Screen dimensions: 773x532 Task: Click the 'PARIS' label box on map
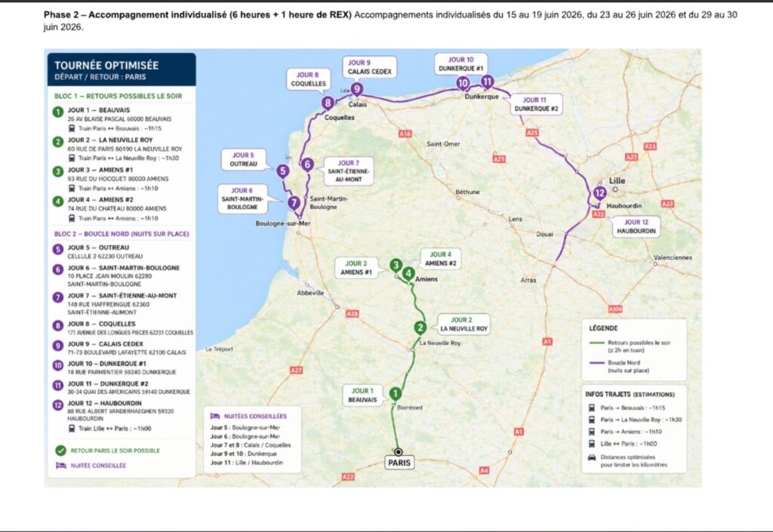[x=399, y=463]
